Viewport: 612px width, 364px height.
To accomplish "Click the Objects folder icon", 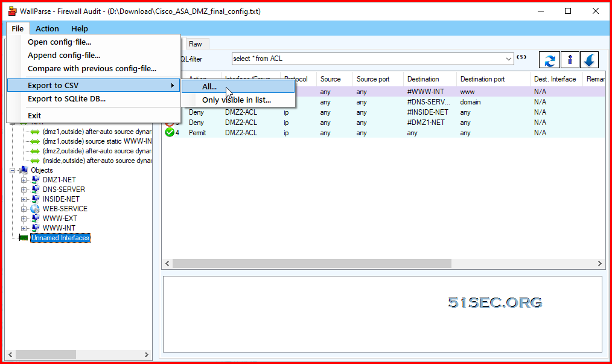I will coord(24,170).
